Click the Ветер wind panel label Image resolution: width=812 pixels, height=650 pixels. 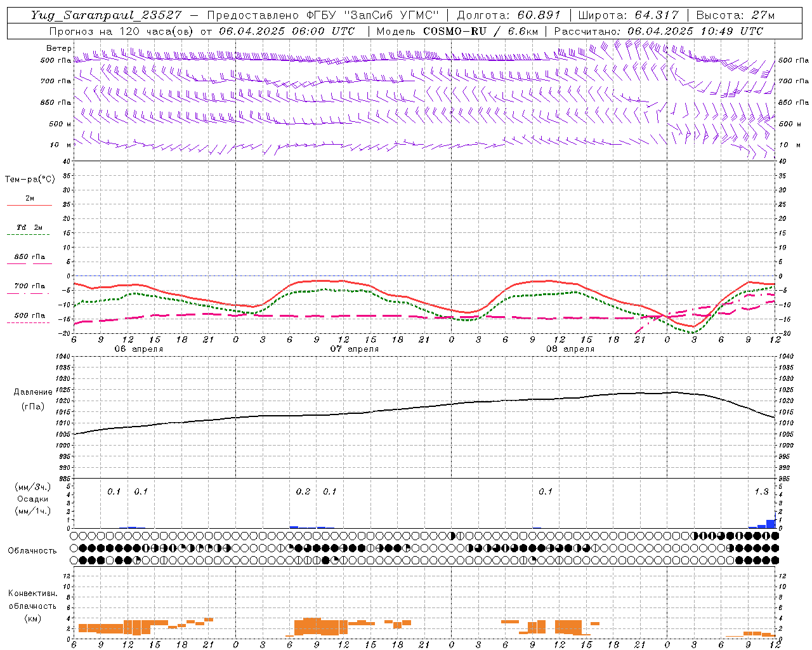pos(58,48)
